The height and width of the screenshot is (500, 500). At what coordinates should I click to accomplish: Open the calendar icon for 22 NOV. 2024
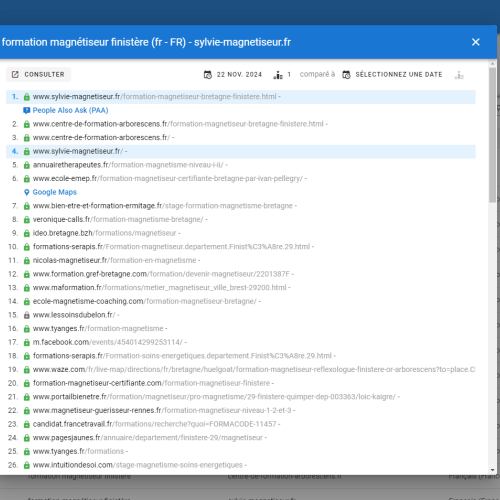208,75
